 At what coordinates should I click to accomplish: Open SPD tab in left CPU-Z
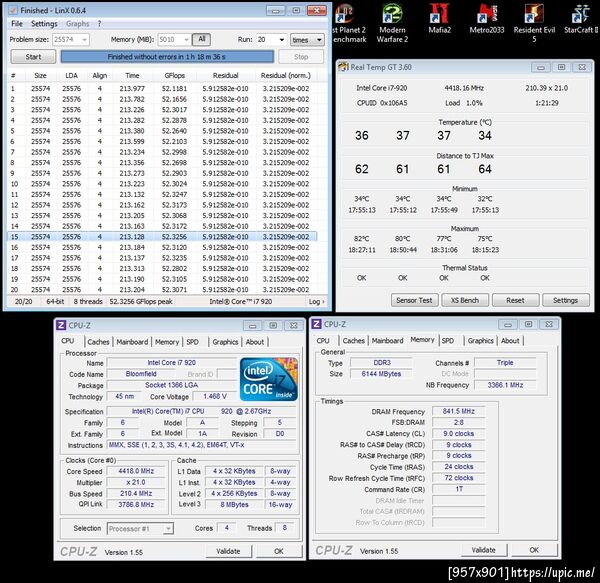point(192,342)
